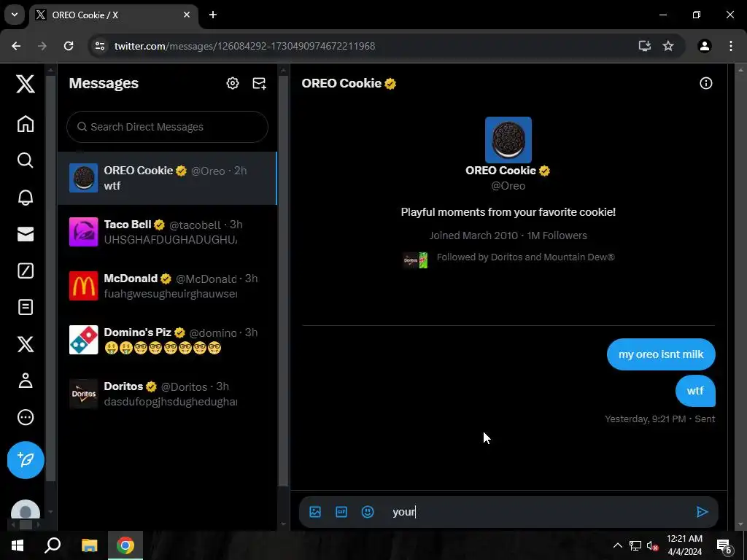Open the GIF picker icon
The width and height of the screenshot is (747, 560).
pyautogui.click(x=341, y=512)
